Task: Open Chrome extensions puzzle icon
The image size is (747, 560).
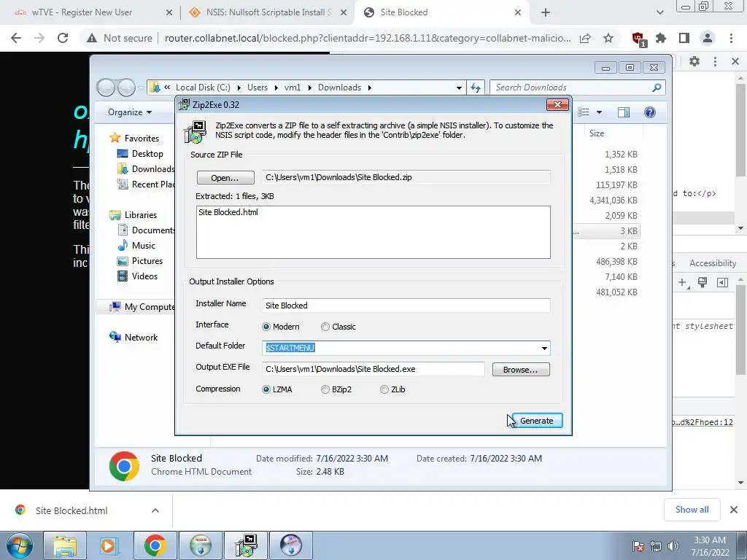Action: (661, 38)
